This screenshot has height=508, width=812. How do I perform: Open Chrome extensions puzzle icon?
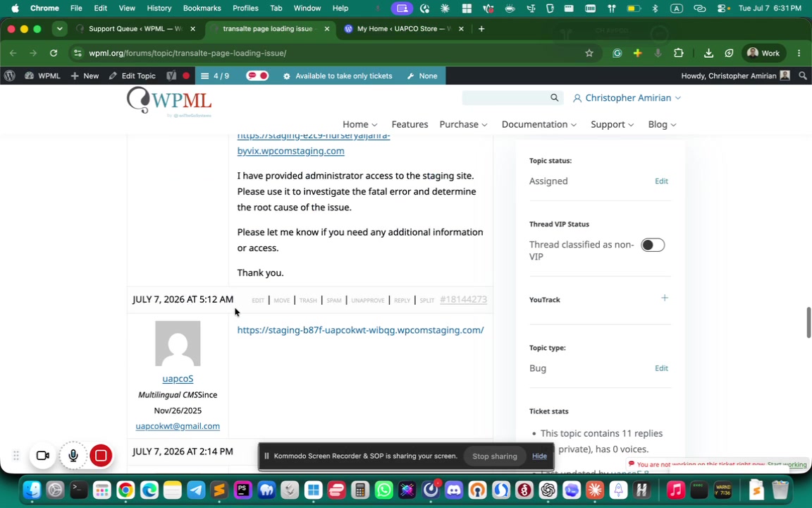678,53
